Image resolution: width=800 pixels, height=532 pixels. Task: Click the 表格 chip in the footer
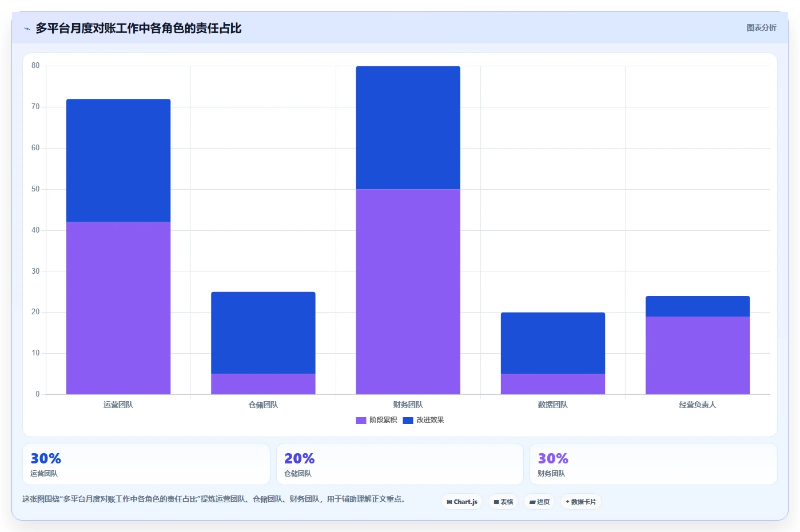[503, 502]
